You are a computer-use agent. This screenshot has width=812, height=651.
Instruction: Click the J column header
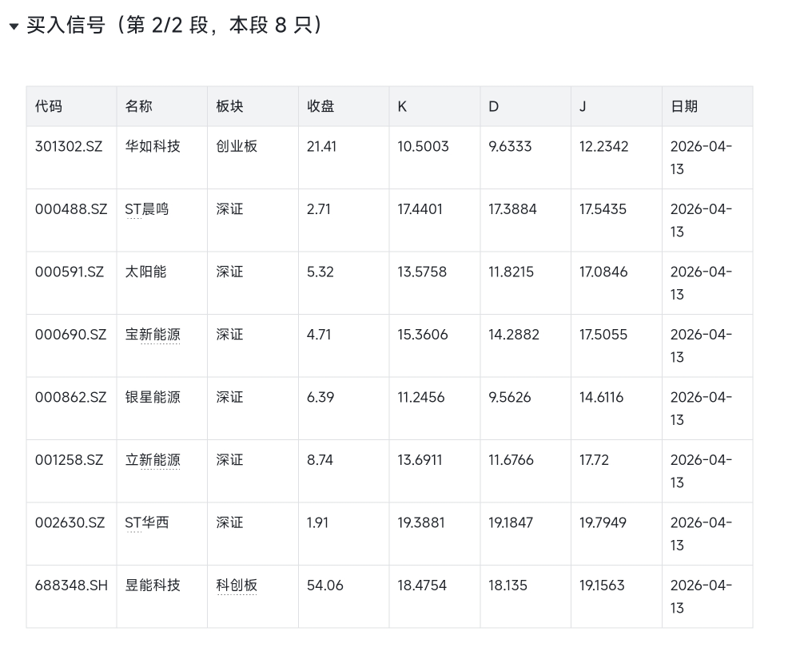(583, 106)
